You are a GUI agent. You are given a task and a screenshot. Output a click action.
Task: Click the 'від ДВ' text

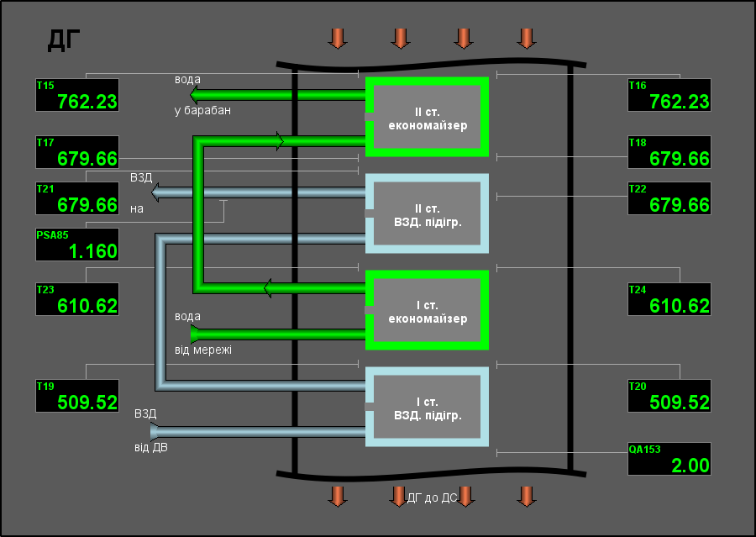151,447
